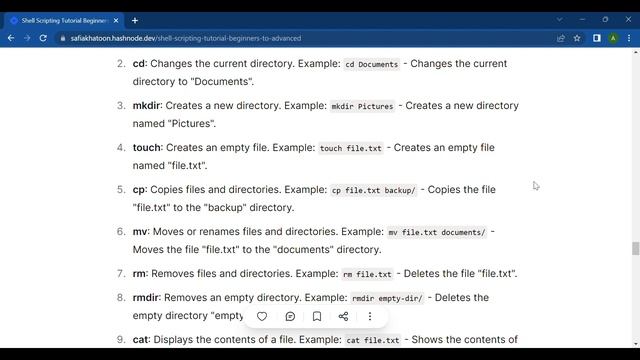Restore down the browser window
The height and width of the screenshot is (360, 640).
pos(605,20)
